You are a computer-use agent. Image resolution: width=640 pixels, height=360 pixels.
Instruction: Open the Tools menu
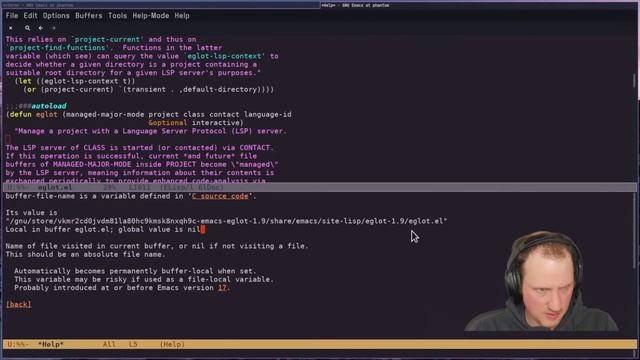pyautogui.click(x=117, y=16)
